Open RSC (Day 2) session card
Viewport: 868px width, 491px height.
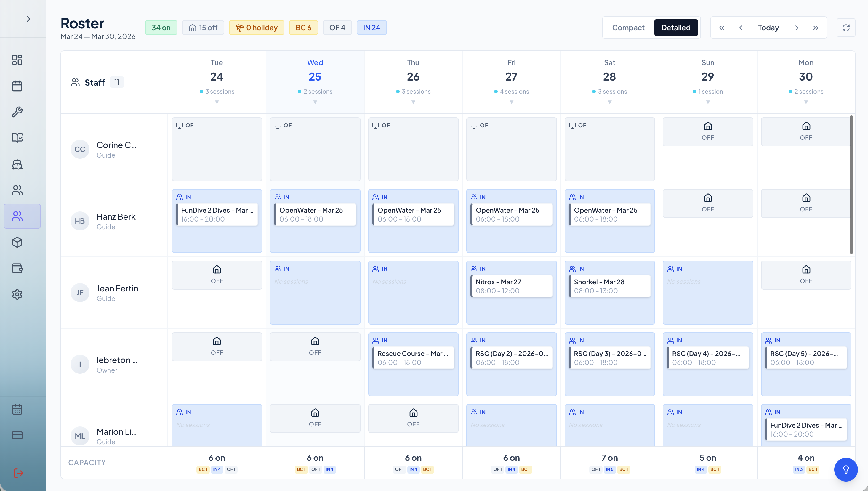point(511,358)
